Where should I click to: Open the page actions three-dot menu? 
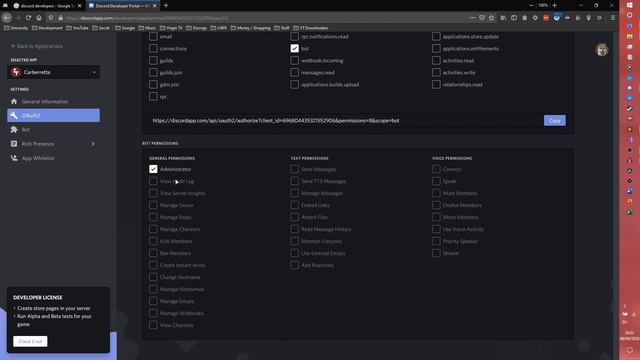(x=472, y=18)
